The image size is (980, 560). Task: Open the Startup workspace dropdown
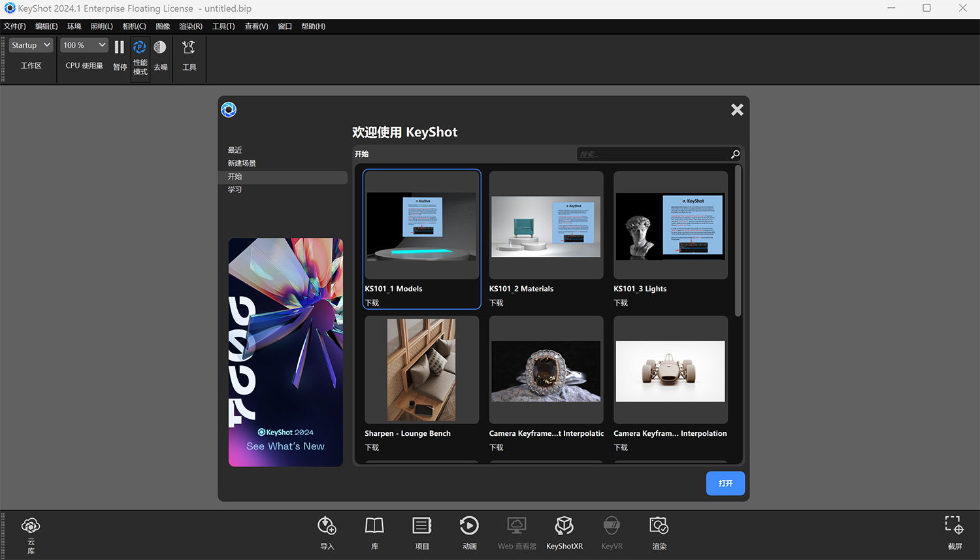coord(31,45)
